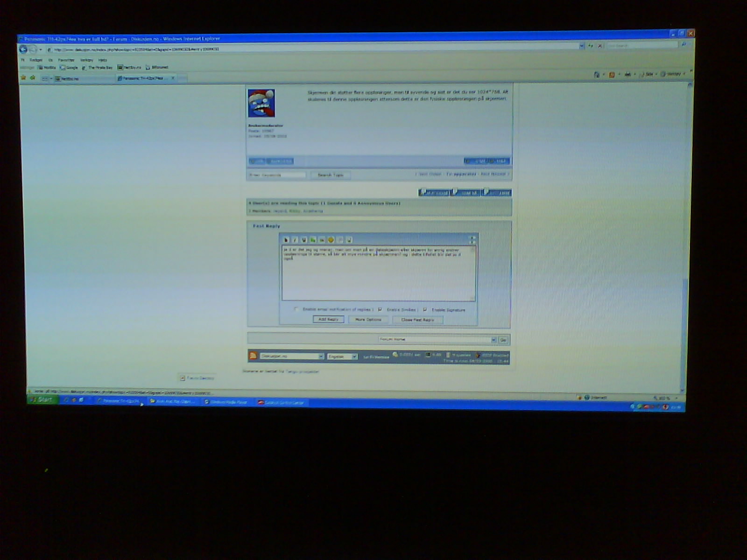
Task: Switch to Catalyst Control Center taskbar button
Action: coord(282,402)
